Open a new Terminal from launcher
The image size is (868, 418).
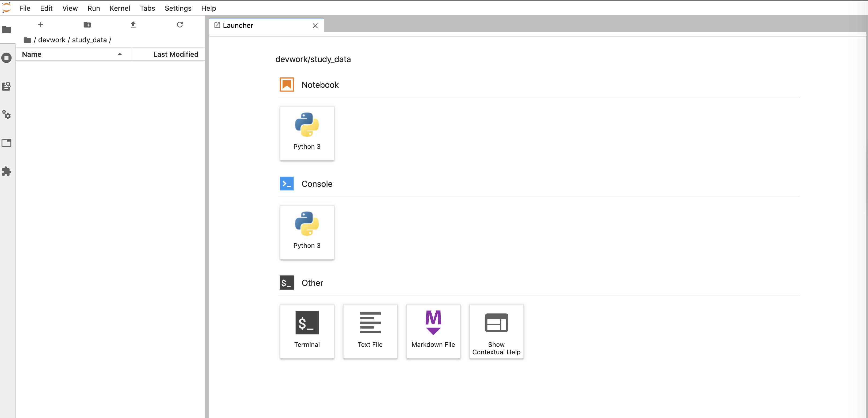(307, 331)
